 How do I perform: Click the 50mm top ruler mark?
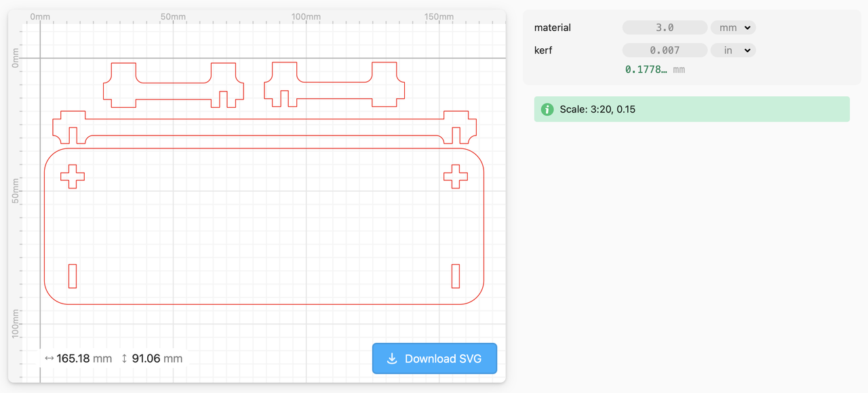tap(174, 16)
